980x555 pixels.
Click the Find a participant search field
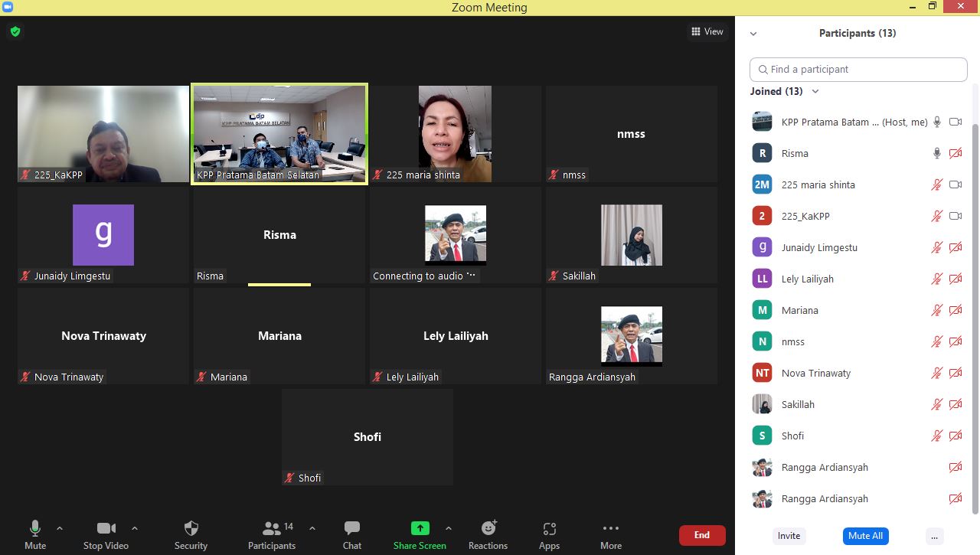point(857,69)
